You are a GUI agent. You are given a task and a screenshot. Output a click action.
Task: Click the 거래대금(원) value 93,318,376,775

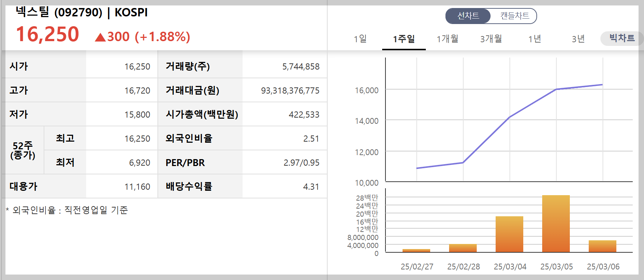pyautogui.click(x=290, y=90)
